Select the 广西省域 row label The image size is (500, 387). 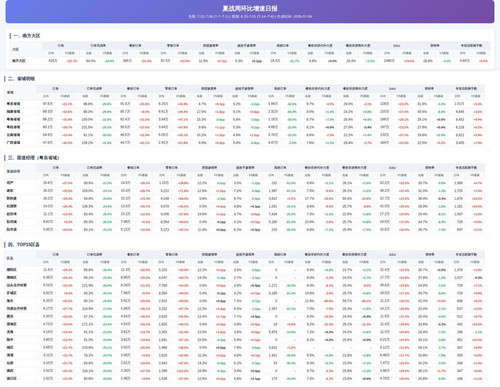(x=13, y=142)
